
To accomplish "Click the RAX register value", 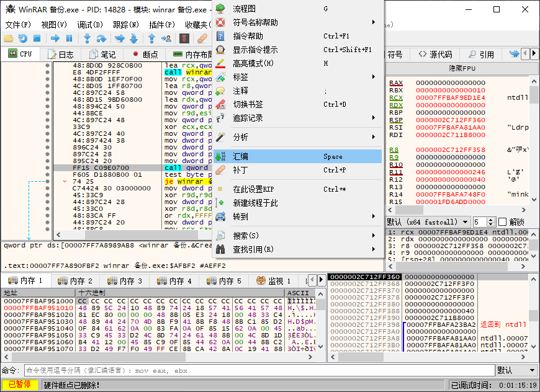I will pyautogui.click(x=451, y=82).
